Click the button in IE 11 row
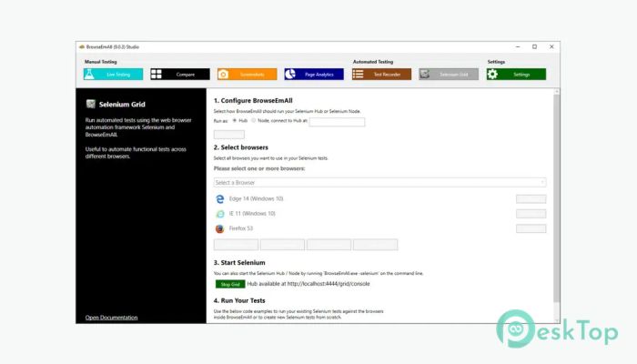Image resolution: width=637 pixels, height=364 pixels. tap(531, 214)
